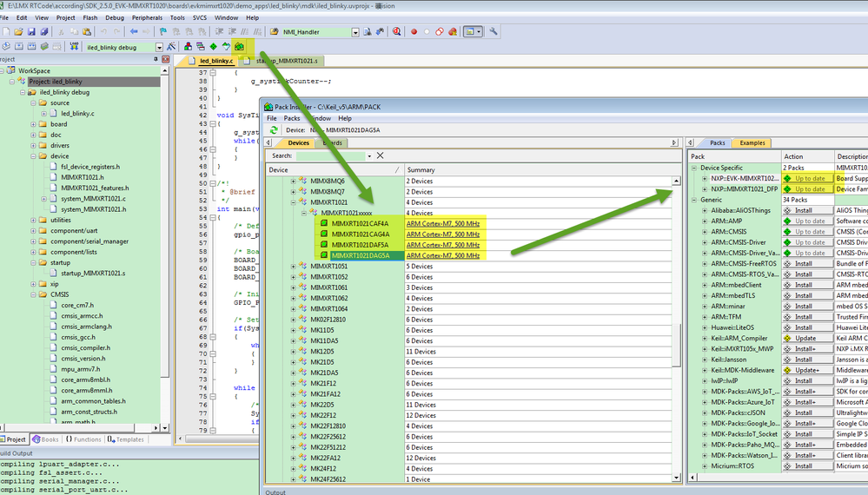Open the iled_blinky debug target dropdown
Viewport: 868px width, 495px height.
159,47
